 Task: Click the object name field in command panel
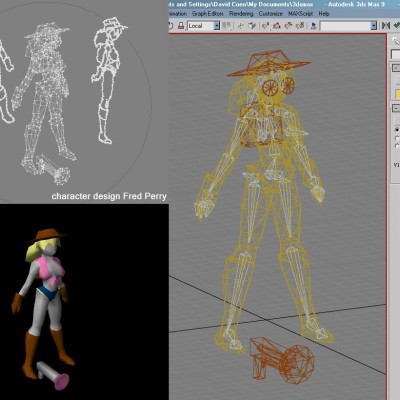pos(396,54)
